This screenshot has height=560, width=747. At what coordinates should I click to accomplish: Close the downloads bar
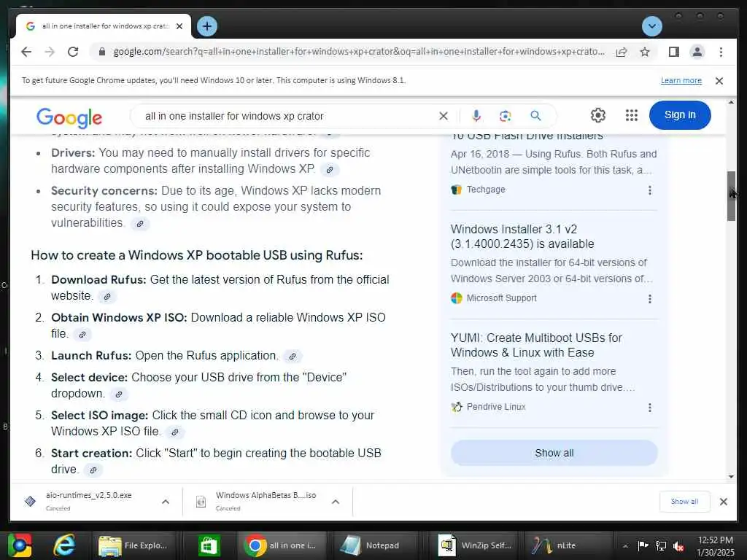(723, 502)
